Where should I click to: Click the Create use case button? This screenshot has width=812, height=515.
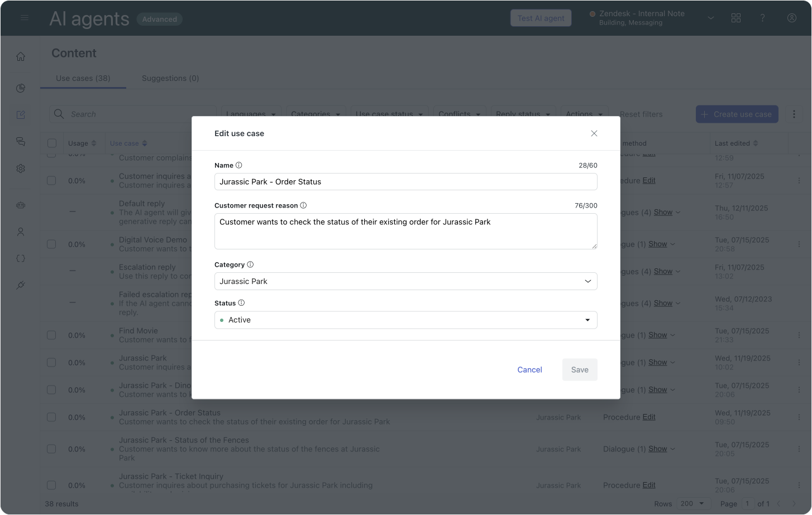point(737,114)
